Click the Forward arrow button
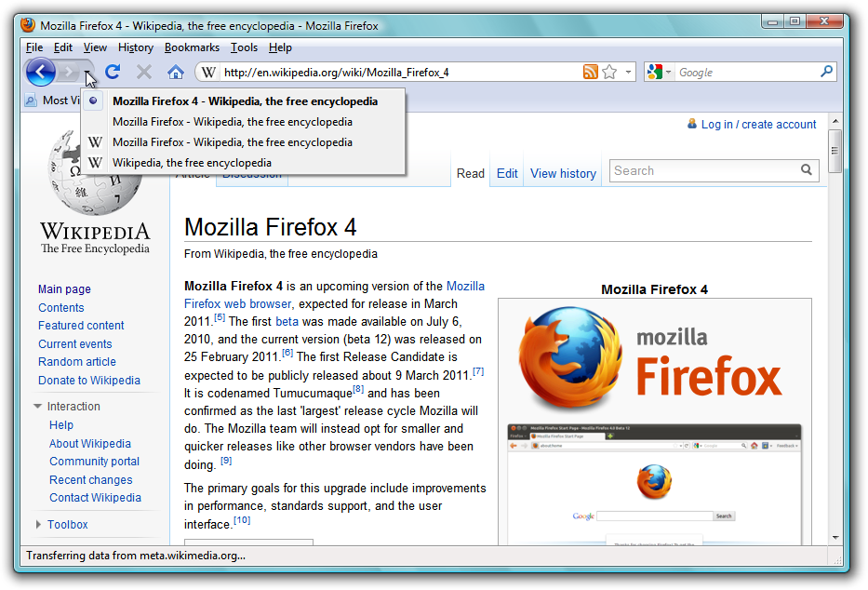The width and height of the screenshot is (868, 590). [69, 72]
